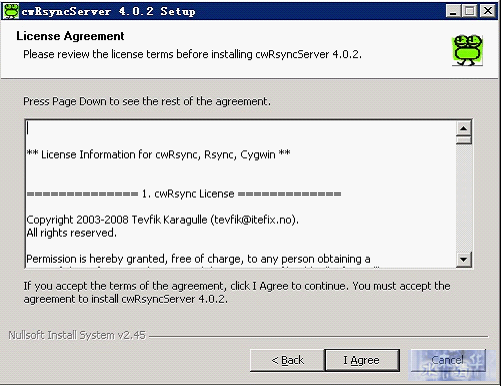
Task: Click the 'Permission is hereby granted' line
Action: [x=198, y=259]
